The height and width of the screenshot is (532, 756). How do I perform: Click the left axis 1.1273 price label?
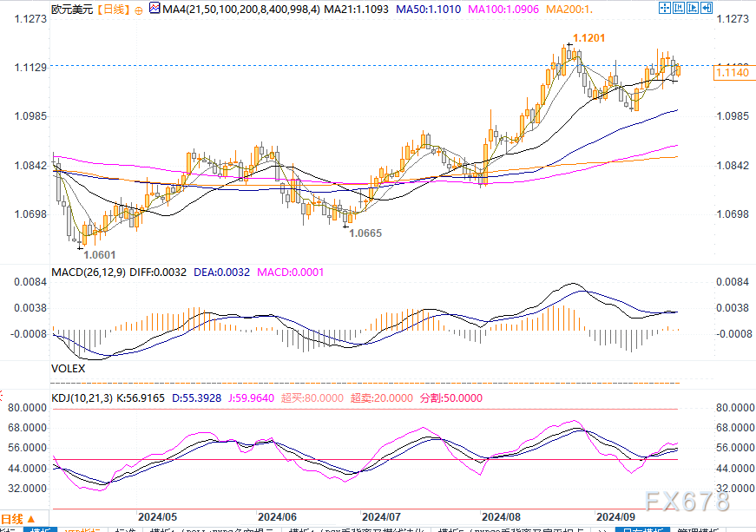[x=30, y=19]
